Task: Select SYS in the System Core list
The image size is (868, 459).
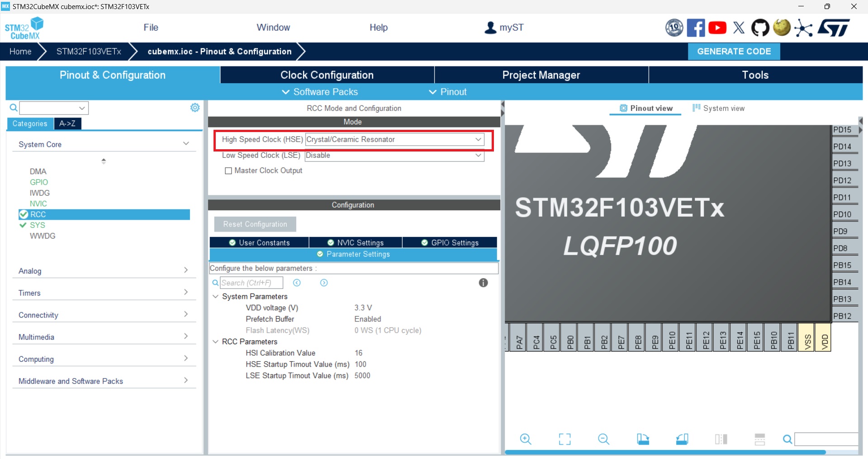Action: 38,225
